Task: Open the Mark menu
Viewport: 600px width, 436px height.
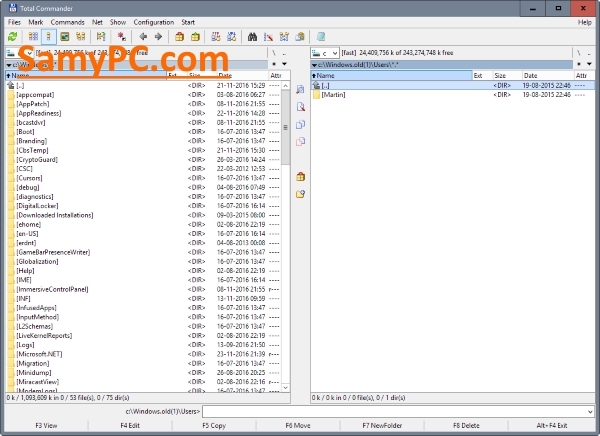Action: point(36,22)
